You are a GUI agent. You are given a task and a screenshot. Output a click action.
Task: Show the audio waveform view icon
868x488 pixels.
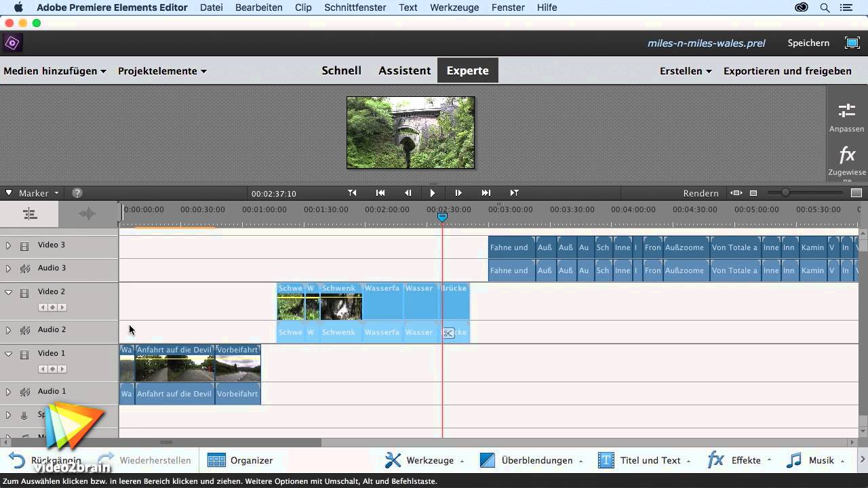point(87,214)
